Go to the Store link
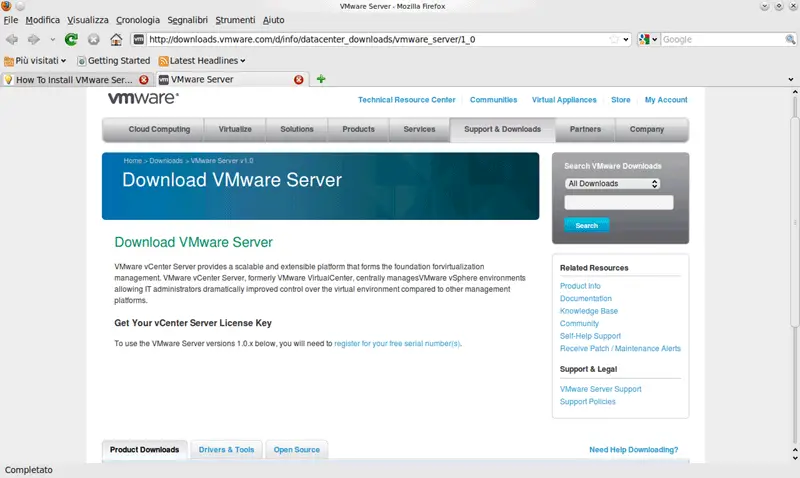The height and width of the screenshot is (478, 800). pyautogui.click(x=620, y=100)
